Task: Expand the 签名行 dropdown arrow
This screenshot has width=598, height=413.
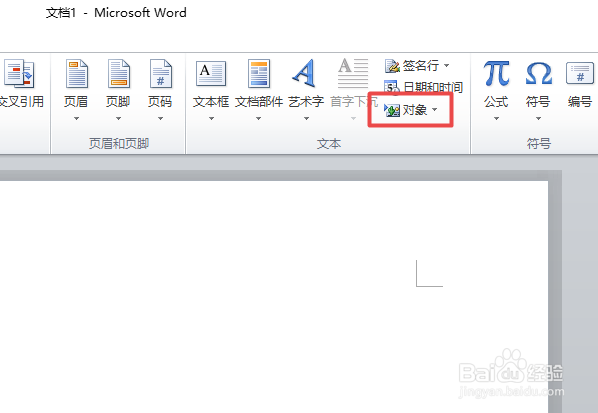Action: (x=446, y=66)
